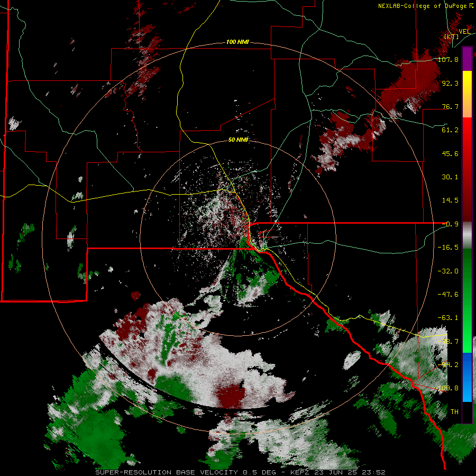Pick the purple segment of velocity color bar
This screenshot has height=476, width=476.
467,59
